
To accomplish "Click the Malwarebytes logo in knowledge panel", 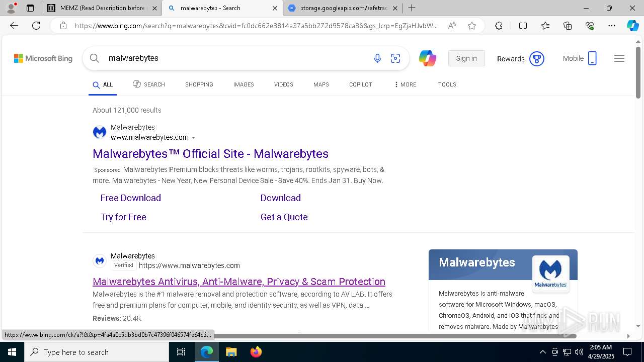I will tap(550, 274).
